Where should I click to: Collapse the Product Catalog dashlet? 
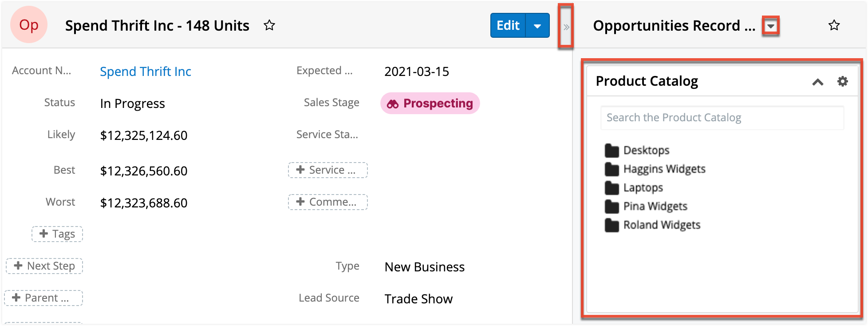point(818,82)
